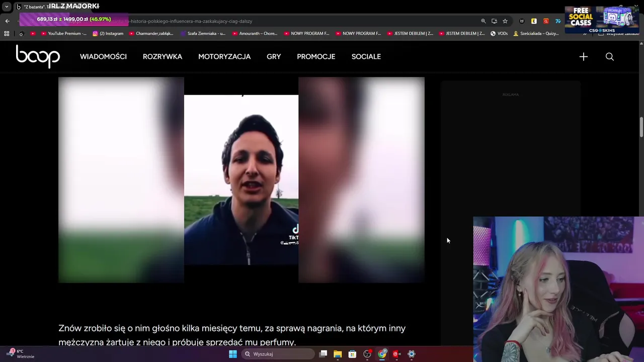644x362 pixels.
Task: Open the site search magnifier icon
Action: click(x=610, y=57)
